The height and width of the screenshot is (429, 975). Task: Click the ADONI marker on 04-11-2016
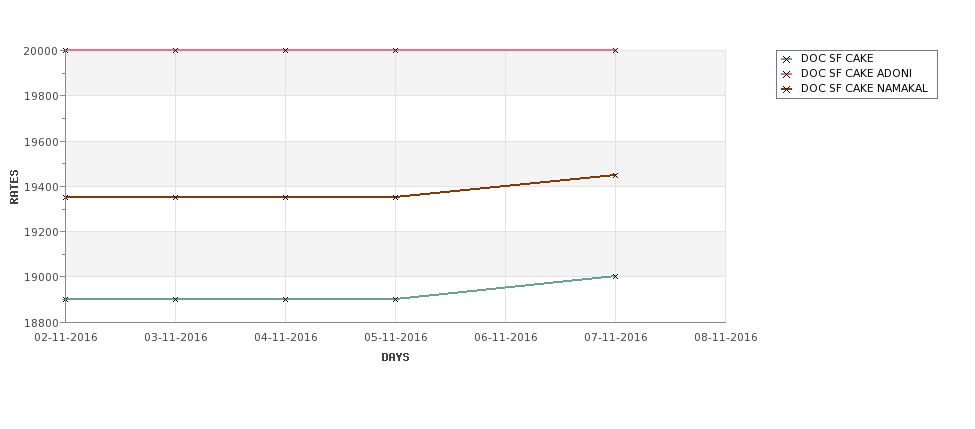285,50
